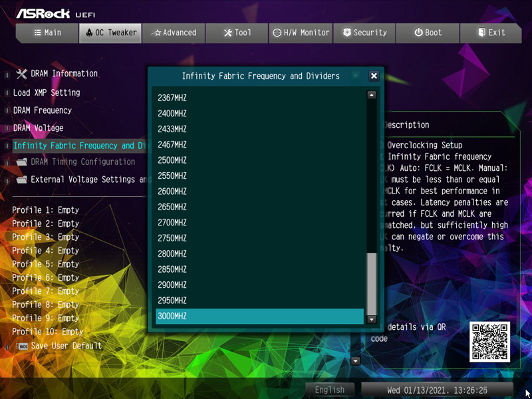Select 2600MHZ in the list

[x=259, y=192]
